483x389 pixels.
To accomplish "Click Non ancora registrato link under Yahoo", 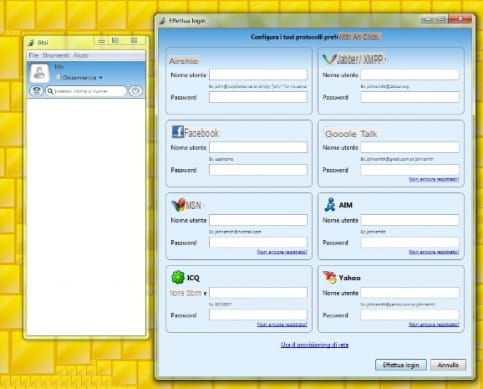I will coord(434,325).
